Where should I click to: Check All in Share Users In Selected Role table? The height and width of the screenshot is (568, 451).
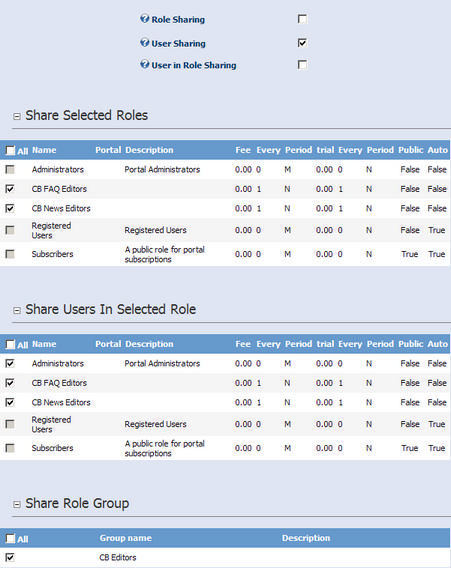pyautogui.click(x=11, y=344)
